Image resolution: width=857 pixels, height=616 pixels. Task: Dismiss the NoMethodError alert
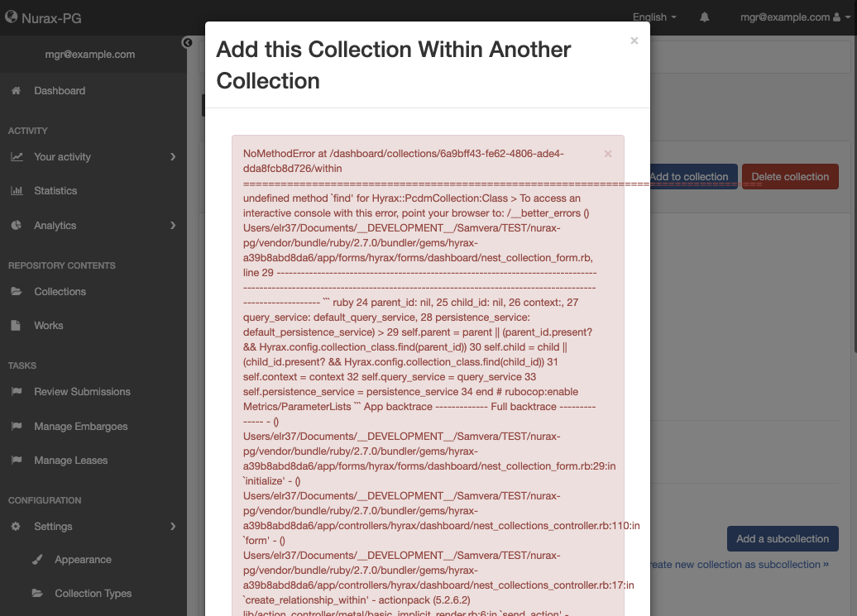608,154
